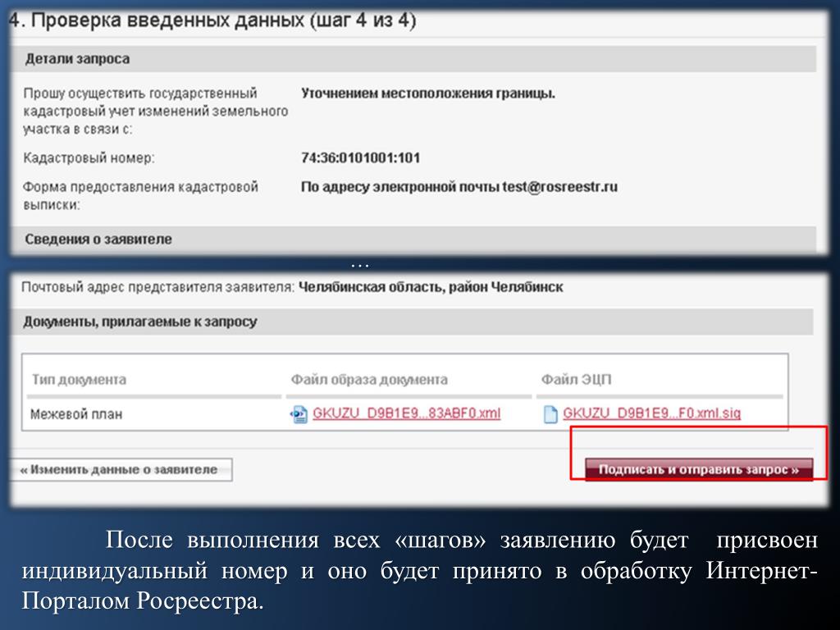Click the document icon beside the .sig file
The width and height of the screenshot is (840, 630).
[550, 414]
